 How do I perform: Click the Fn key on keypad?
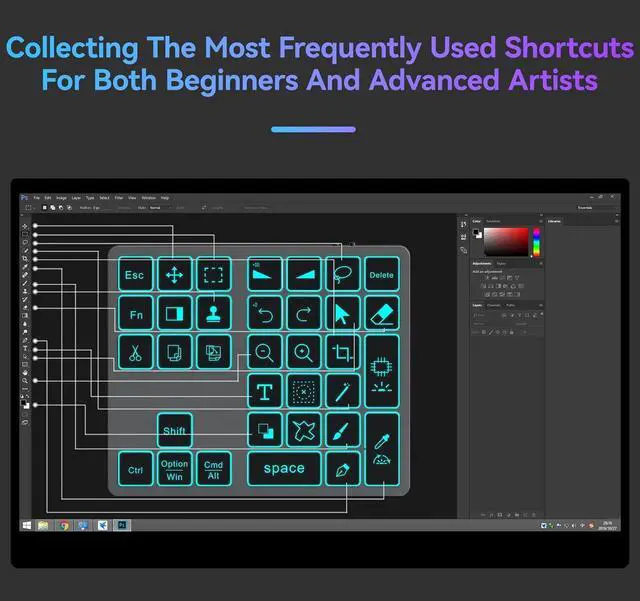point(136,314)
